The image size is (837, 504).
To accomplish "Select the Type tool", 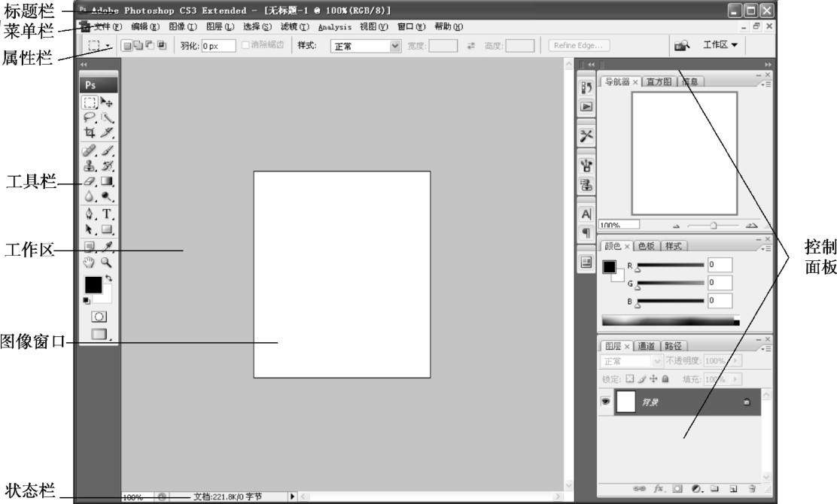I will pos(107,214).
